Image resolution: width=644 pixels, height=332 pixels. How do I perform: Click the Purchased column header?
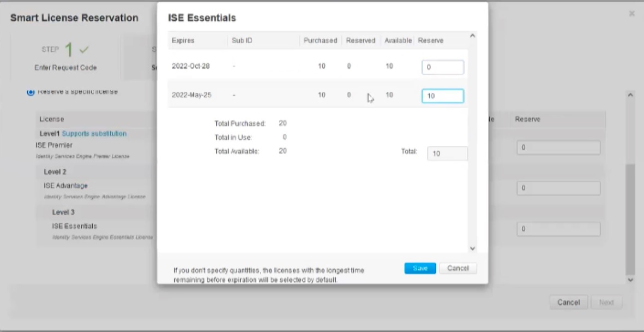[320, 40]
